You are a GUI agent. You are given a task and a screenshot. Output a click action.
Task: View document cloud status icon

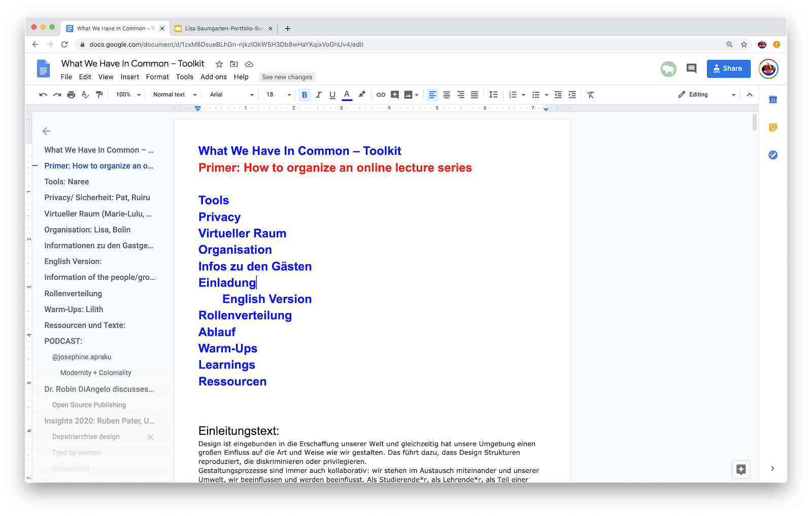pyautogui.click(x=249, y=64)
